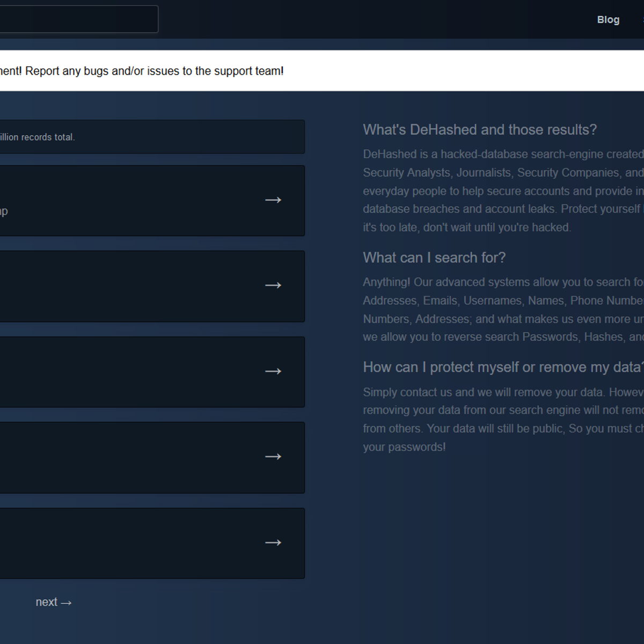Click the 'records total' summary bar
Image resolution: width=644 pixels, height=644 pixels.
coord(150,137)
